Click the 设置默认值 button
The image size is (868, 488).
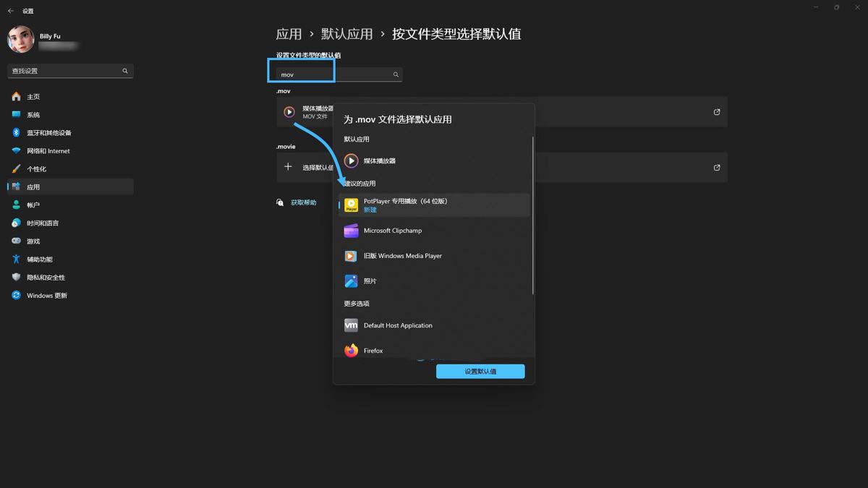tap(480, 372)
